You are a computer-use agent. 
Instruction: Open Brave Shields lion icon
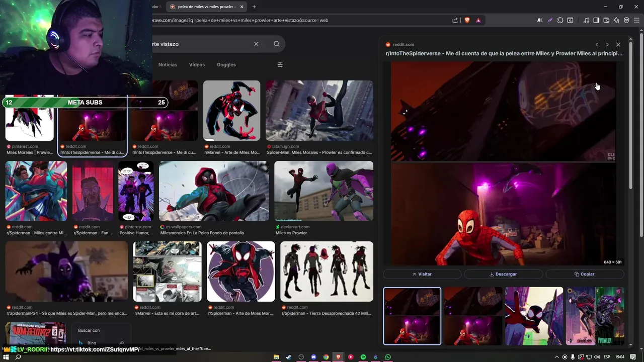[x=467, y=20]
